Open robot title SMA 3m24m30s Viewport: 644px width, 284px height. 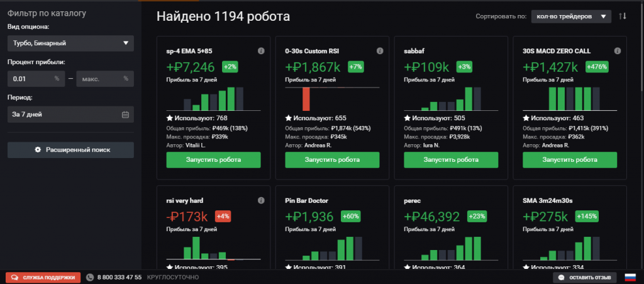[548, 201]
